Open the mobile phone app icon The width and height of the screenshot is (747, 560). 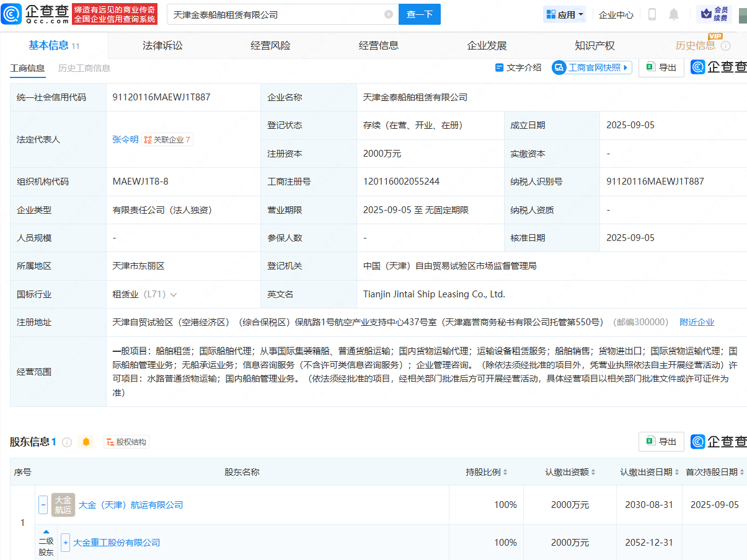pyautogui.click(x=652, y=14)
